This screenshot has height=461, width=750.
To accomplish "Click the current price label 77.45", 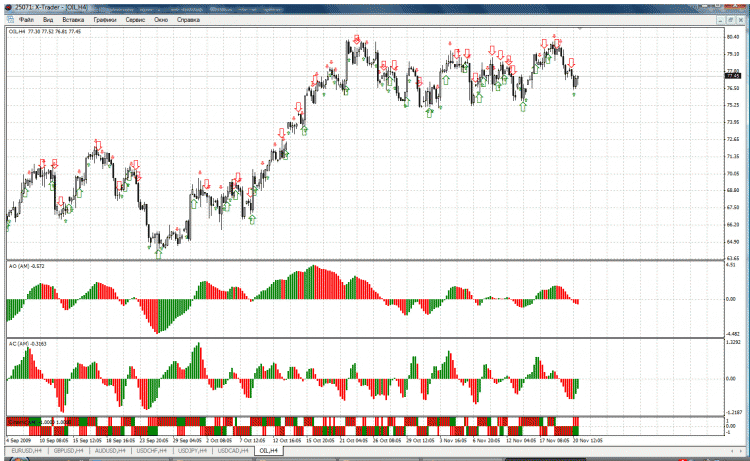I will (x=732, y=76).
